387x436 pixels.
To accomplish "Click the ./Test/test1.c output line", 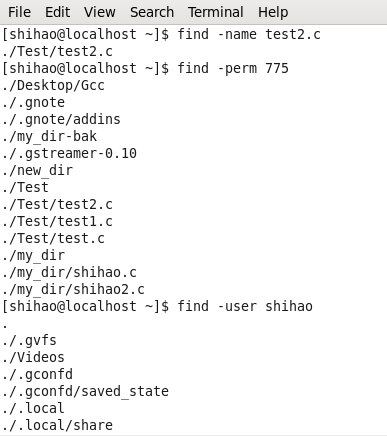I will [57, 221].
